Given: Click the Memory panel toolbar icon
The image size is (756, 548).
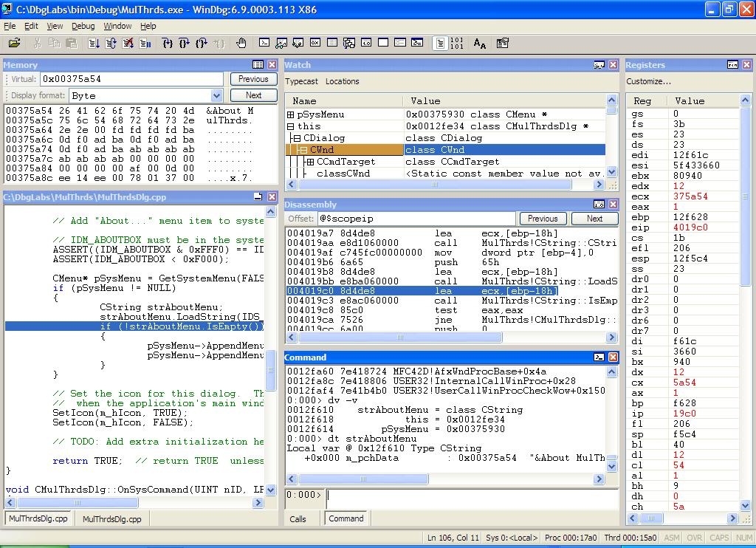Looking at the screenshot, I should coord(258,65).
